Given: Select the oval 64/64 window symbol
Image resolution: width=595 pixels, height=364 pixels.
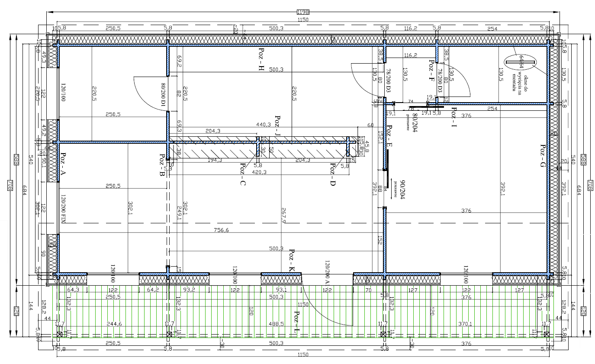Looking at the screenshot, I should pos(520,63).
